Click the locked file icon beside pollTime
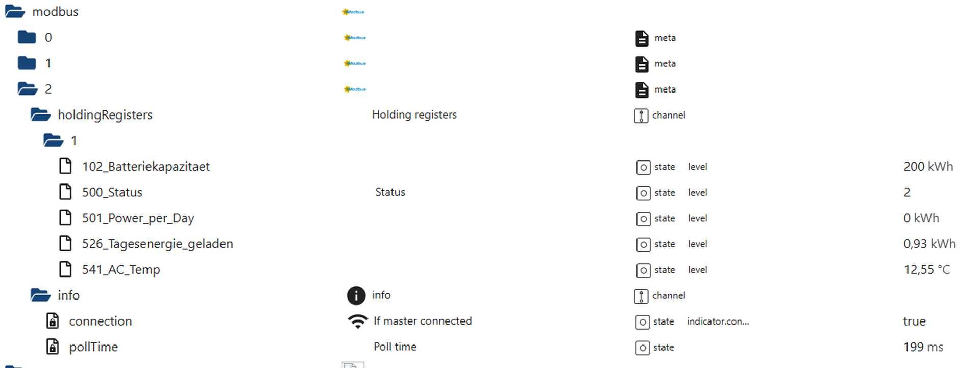The width and height of the screenshot is (980, 368). 53,347
